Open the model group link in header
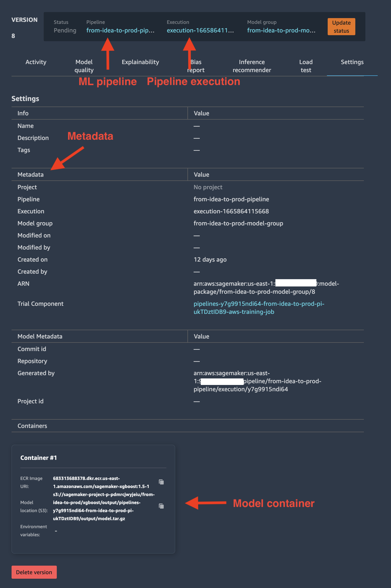Screen dimensions: 391x588 (x=281, y=30)
